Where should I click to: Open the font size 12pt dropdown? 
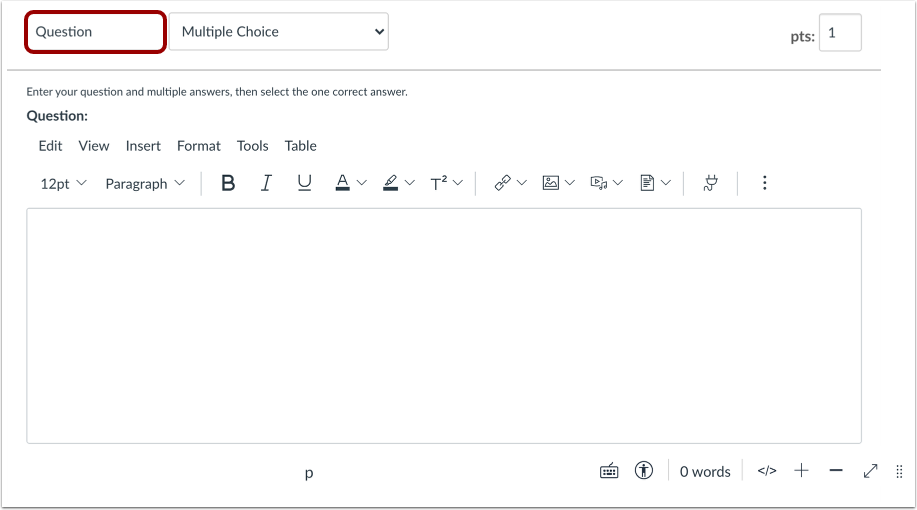tap(63, 184)
